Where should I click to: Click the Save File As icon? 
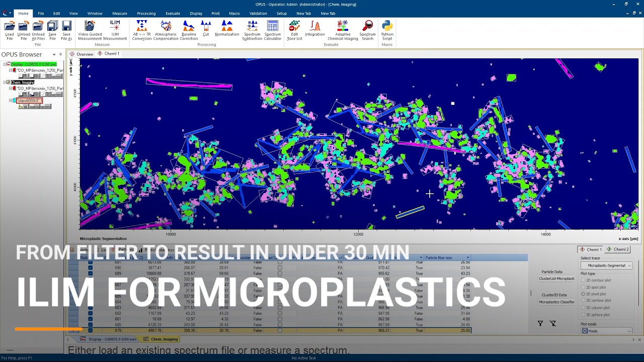click(x=66, y=31)
